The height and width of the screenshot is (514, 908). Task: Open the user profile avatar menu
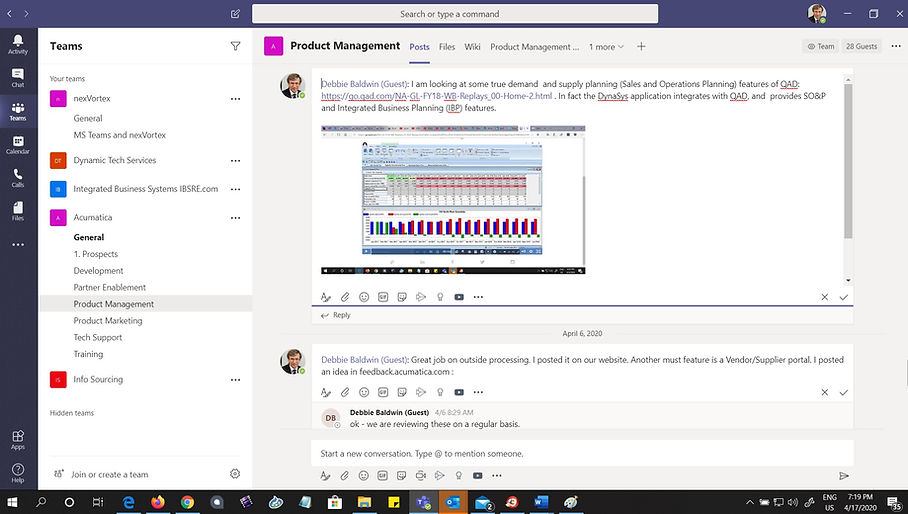point(817,13)
